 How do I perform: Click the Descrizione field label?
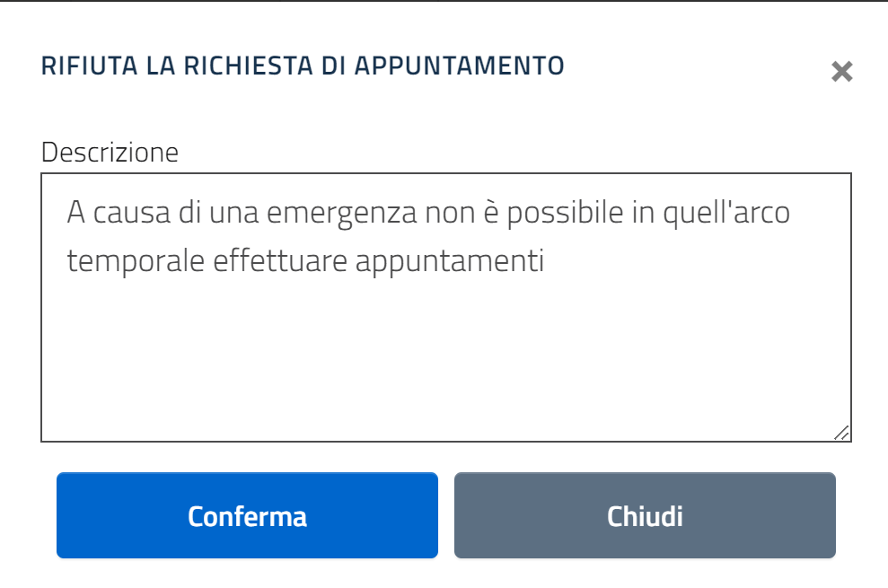point(110,152)
